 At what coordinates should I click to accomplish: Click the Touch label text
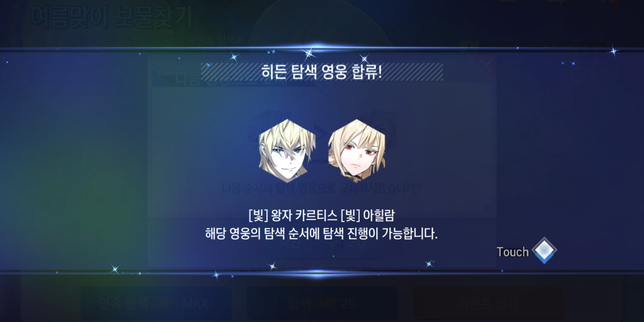[x=513, y=252]
